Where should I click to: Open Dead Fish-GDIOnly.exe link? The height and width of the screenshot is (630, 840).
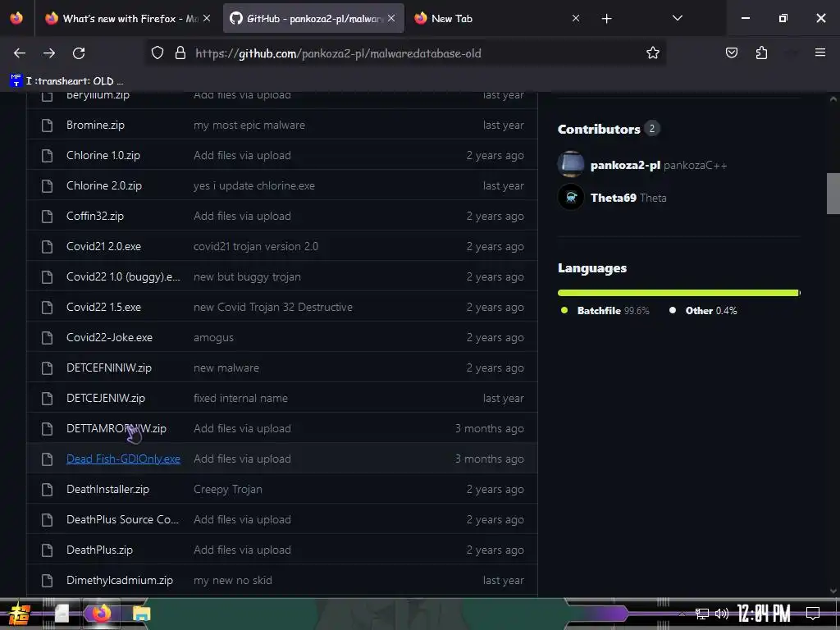(123, 459)
